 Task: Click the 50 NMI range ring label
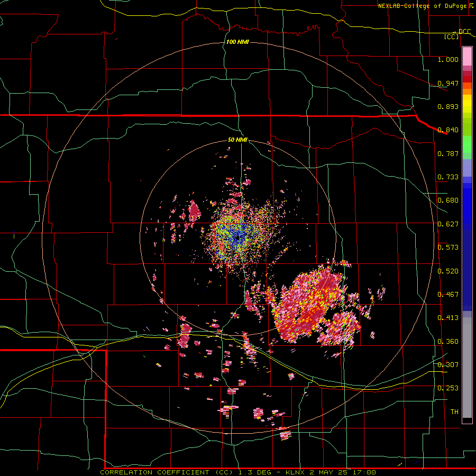(x=237, y=140)
